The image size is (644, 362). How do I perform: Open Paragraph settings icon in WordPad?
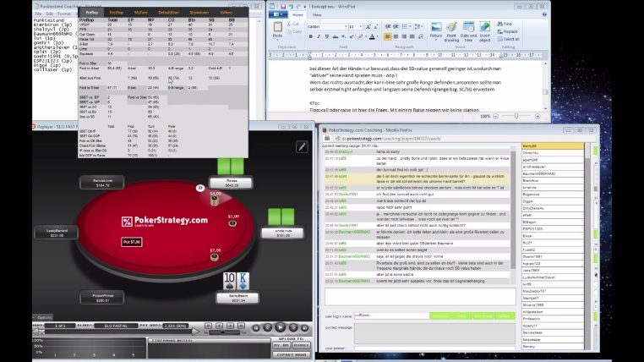point(421,36)
